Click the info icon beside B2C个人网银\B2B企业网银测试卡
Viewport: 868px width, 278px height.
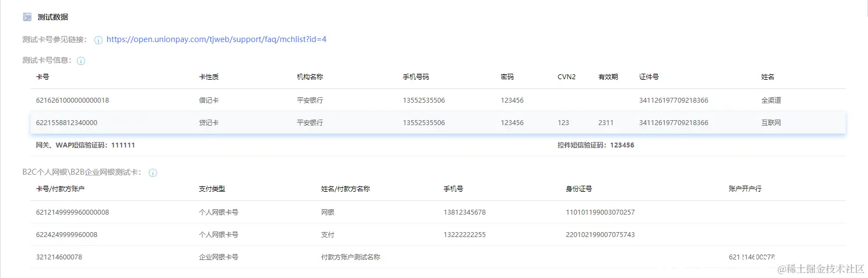click(x=153, y=173)
